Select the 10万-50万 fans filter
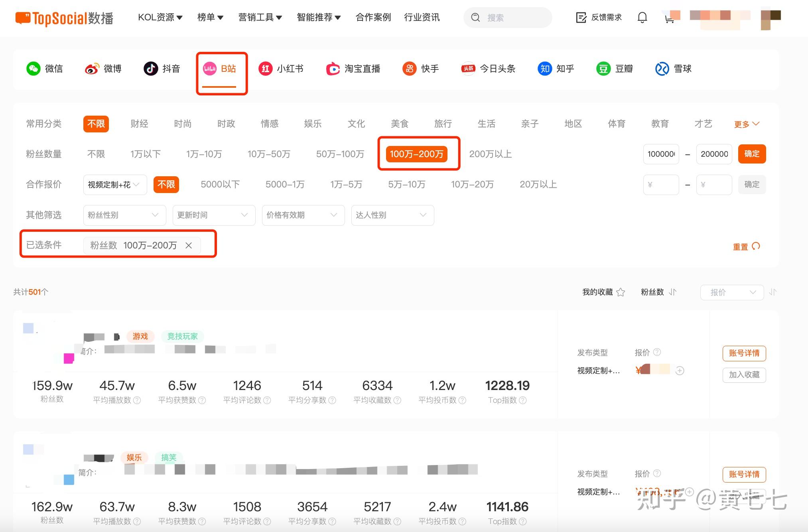 coord(269,154)
